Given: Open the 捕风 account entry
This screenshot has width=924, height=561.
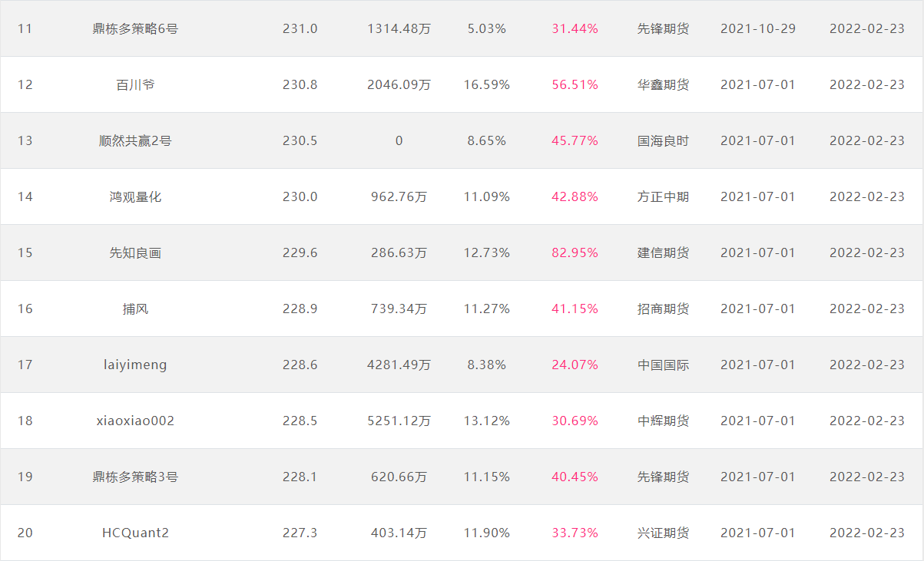Looking at the screenshot, I should point(135,309).
